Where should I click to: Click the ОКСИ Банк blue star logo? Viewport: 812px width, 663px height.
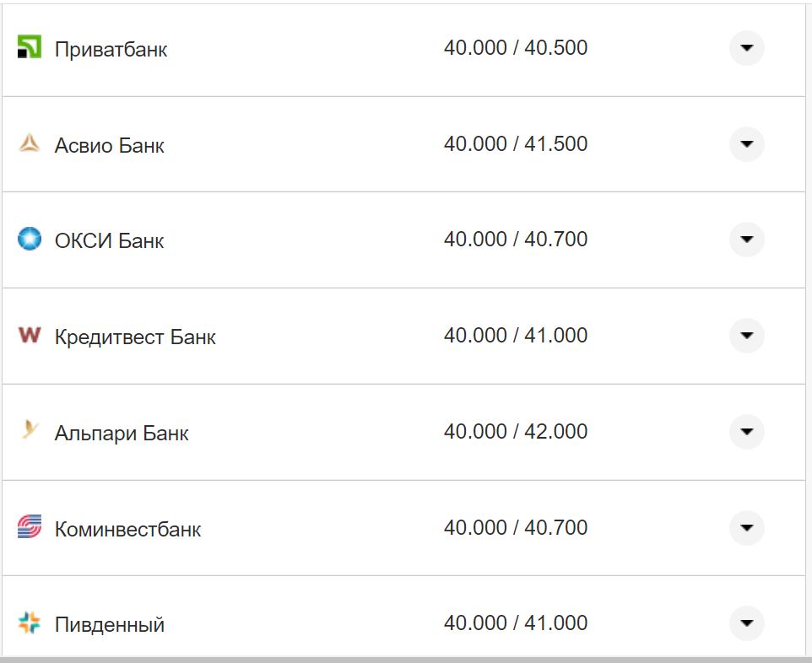[29, 240]
